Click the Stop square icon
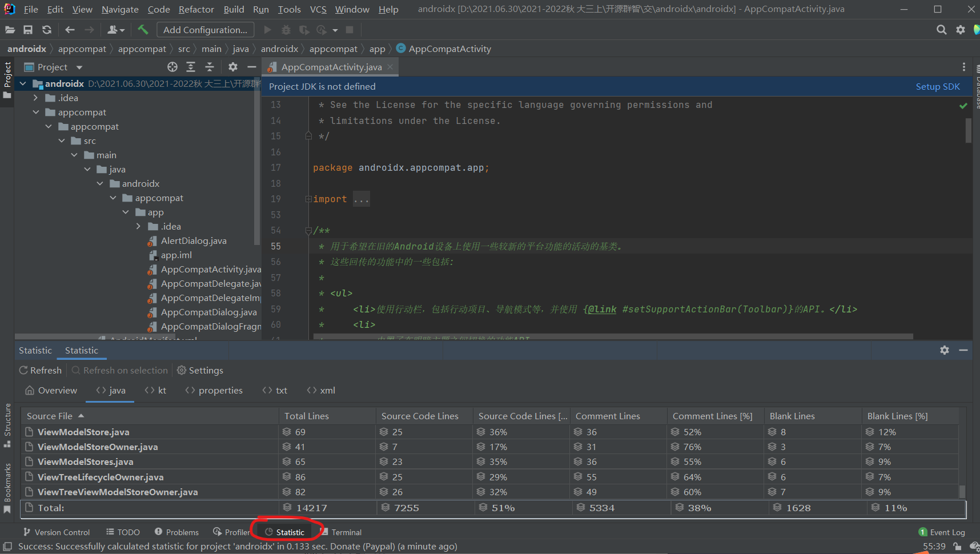The image size is (980, 554). click(350, 30)
